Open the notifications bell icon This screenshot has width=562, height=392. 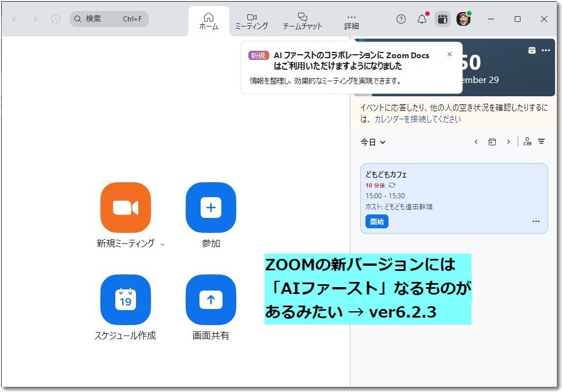click(422, 19)
